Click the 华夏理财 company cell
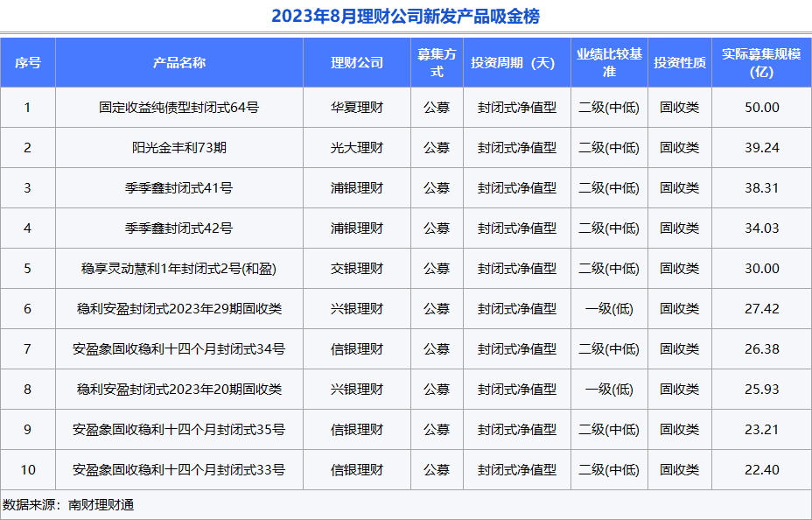Image resolution: width=812 pixels, height=520 pixels. coord(357,107)
